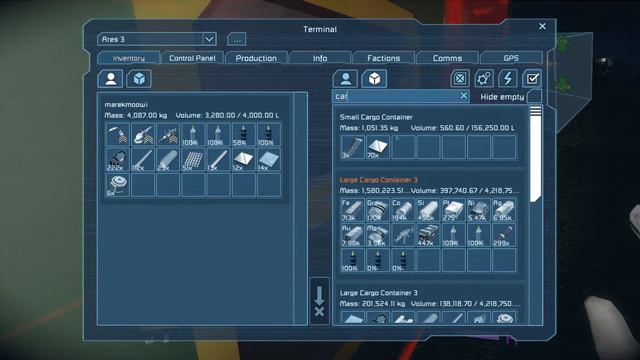
Task: Select the automatic rifle in Large Cargo
Action: pos(403,235)
